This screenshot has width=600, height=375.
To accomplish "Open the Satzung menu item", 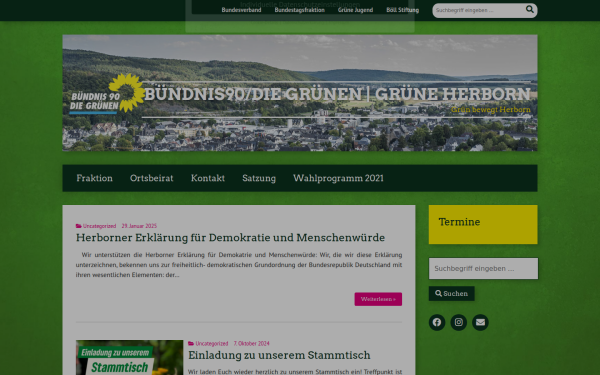I will pos(259,178).
